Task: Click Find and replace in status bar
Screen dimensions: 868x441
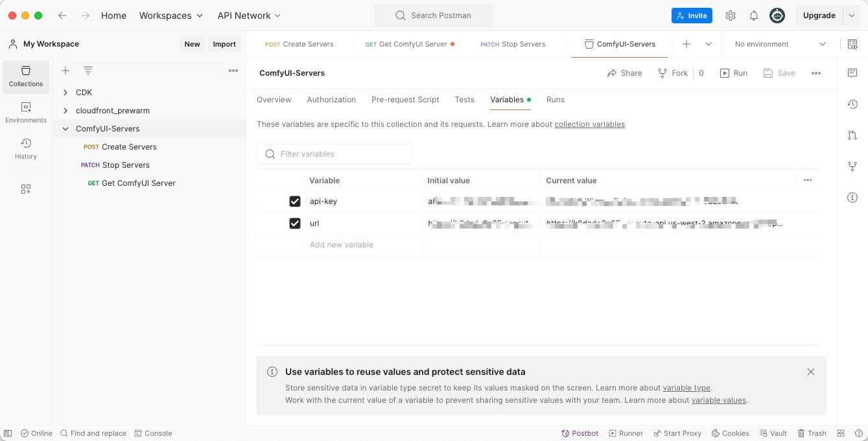Action: click(x=93, y=433)
